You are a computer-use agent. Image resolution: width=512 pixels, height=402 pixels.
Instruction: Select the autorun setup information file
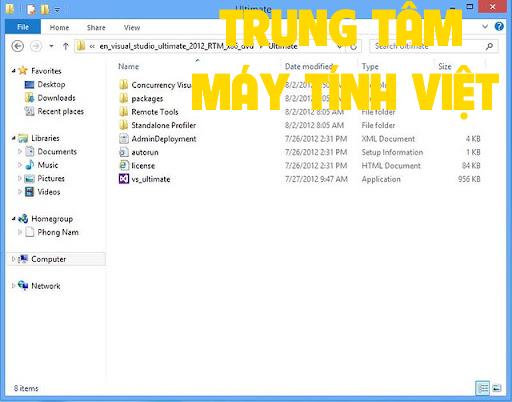click(145, 152)
